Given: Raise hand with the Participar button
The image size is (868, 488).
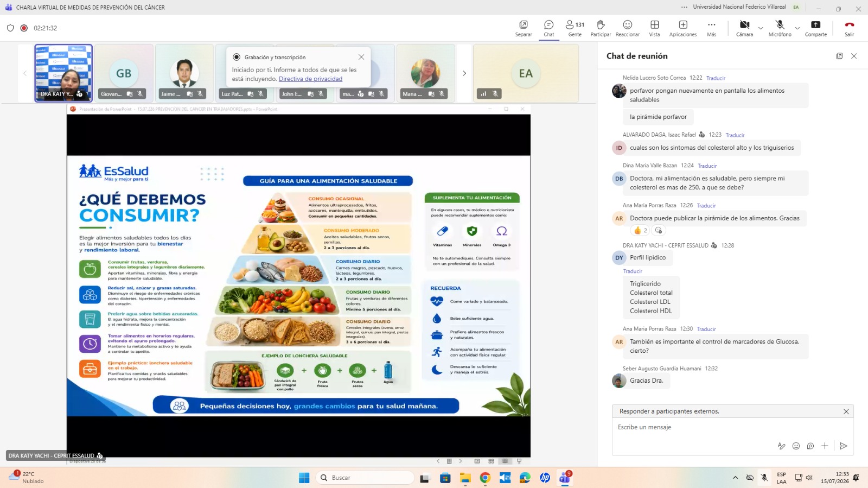Looking at the screenshot, I should 601,28.
